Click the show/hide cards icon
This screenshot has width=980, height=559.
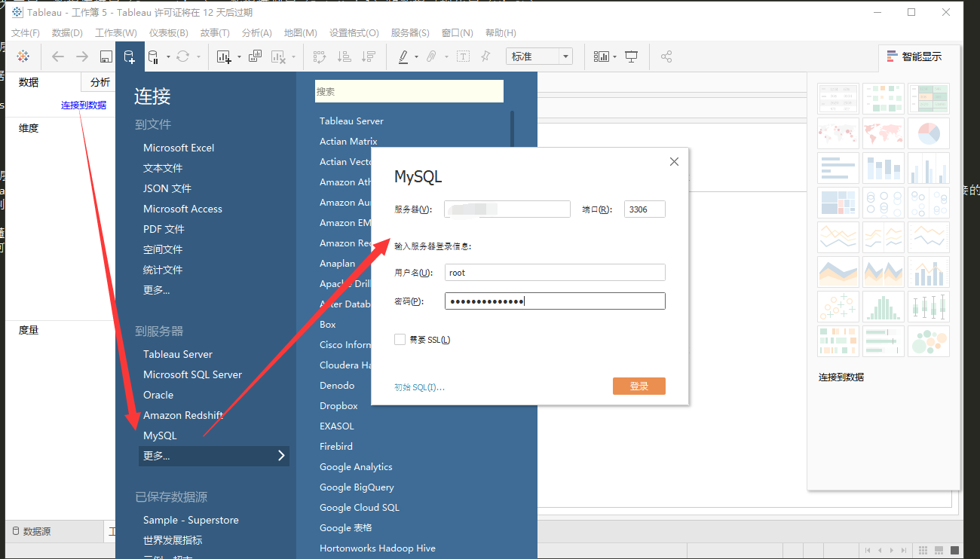pyautogui.click(x=601, y=57)
